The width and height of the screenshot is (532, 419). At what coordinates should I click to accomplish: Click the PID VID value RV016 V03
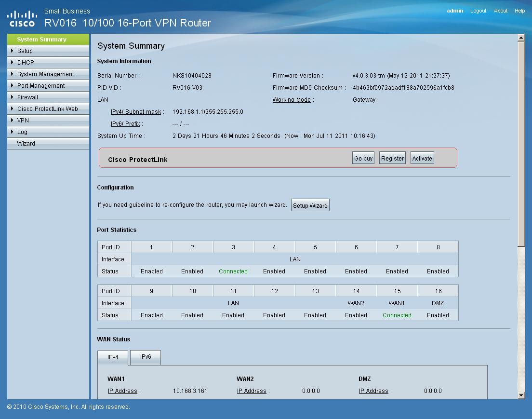(187, 88)
